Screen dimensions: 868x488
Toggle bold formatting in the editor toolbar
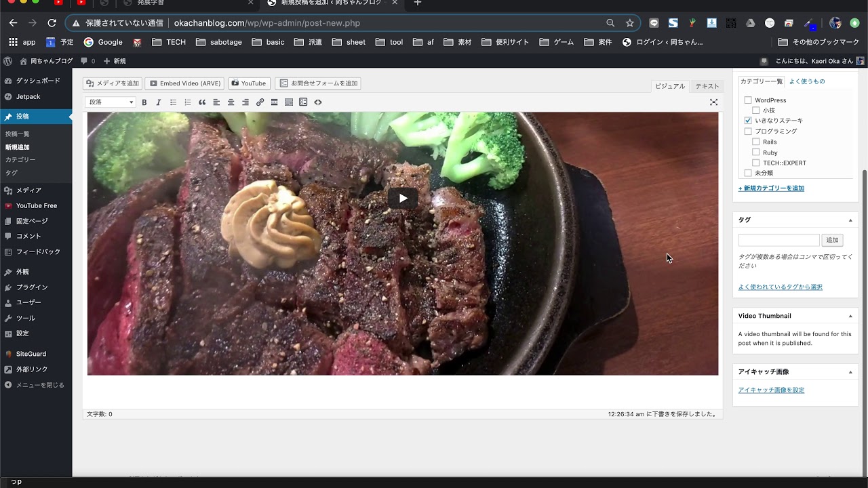click(x=144, y=102)
